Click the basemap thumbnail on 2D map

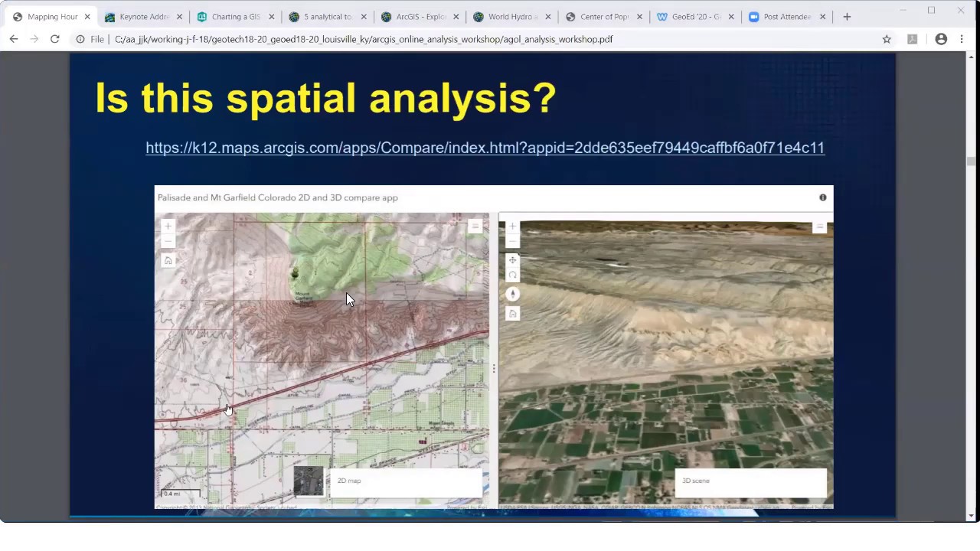click(x=309, y=481)
